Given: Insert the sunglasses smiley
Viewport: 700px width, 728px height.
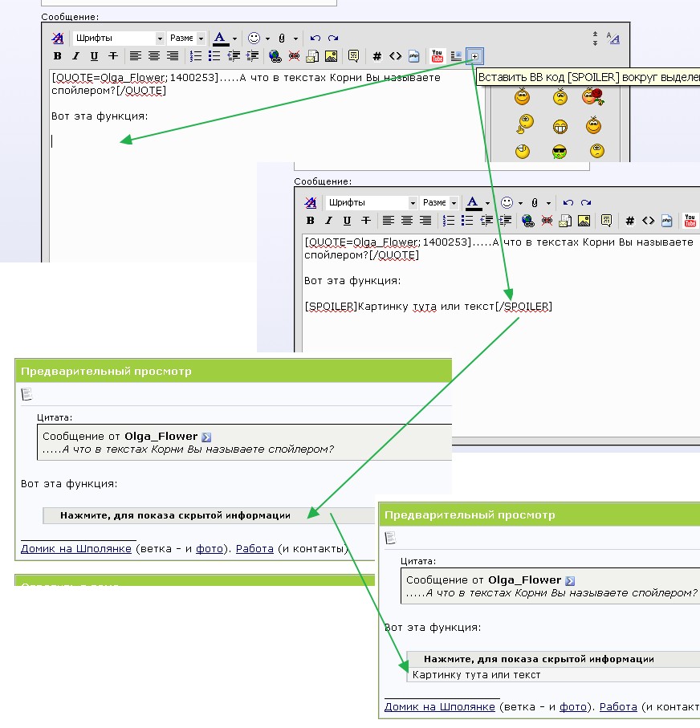Looking at the screenshot, I should tap(560, 152).
